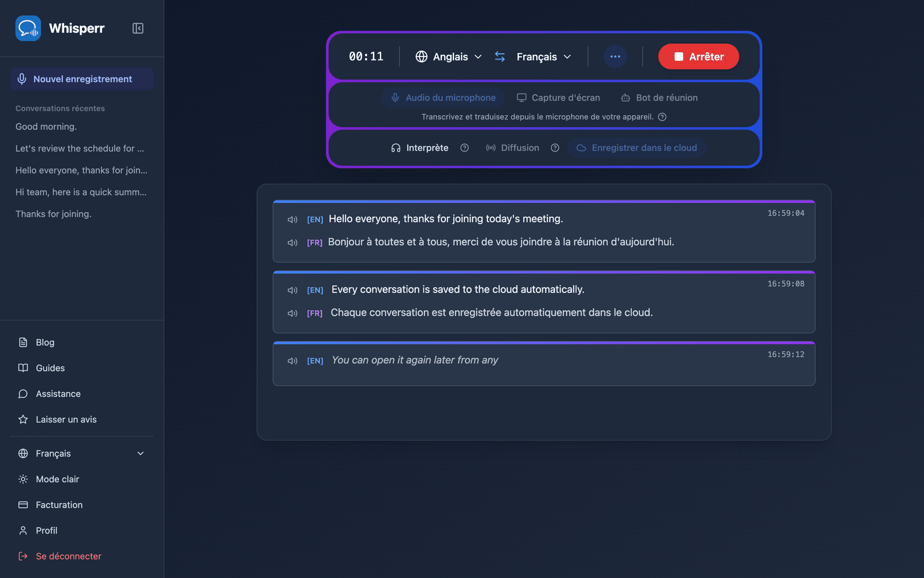Viewport: 924px width, 578px height.
Task: Play audio of 'Chaque conversation est enregistrée' line
Action: (293, 313)
